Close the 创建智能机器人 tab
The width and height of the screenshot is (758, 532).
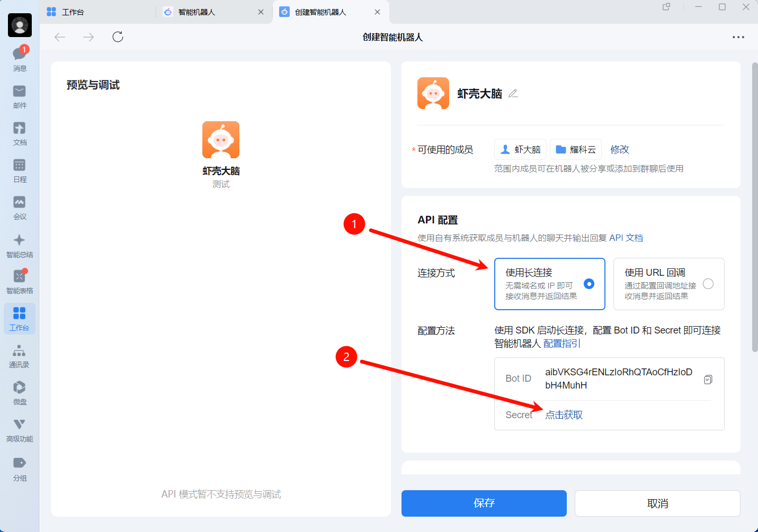pos(377,12)
